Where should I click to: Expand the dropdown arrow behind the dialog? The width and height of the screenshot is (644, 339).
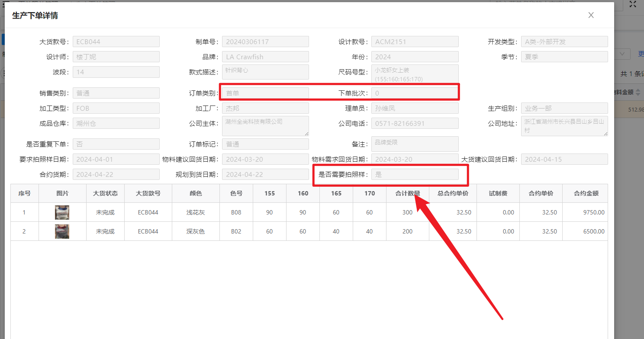[622, 54]
